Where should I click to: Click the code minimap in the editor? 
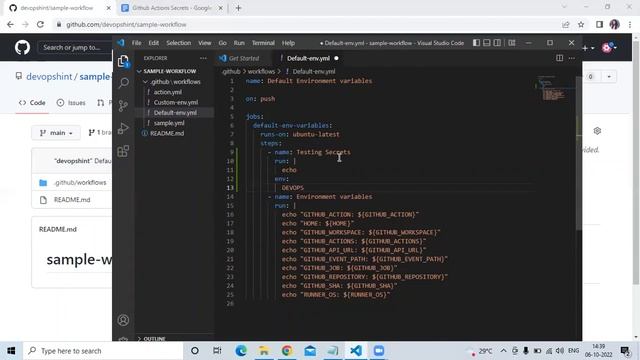pyautogui.click(x=554, y=88)
